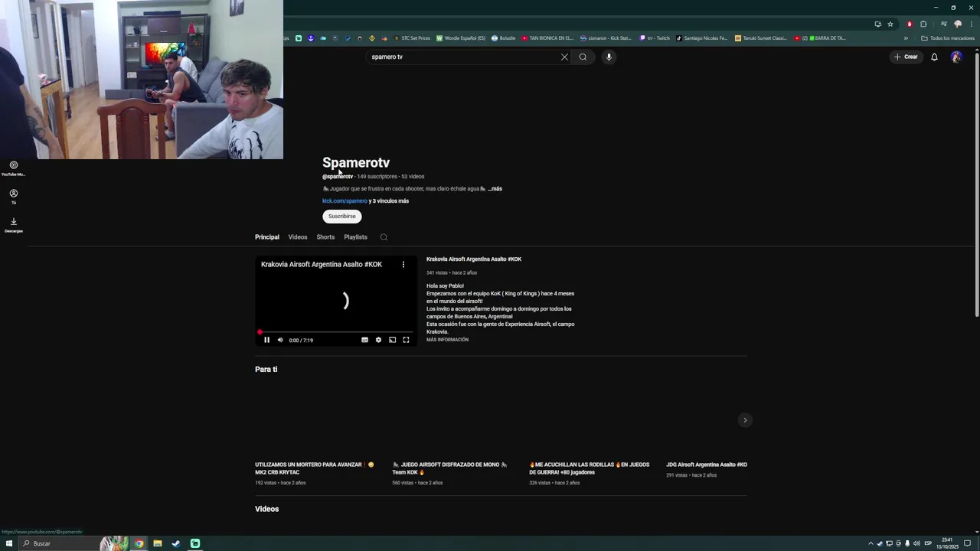Image resolution: width=980 pixels, height=551 pixels.
Task: Open the taskbar volume speaker icon
Action: [916, 543]
